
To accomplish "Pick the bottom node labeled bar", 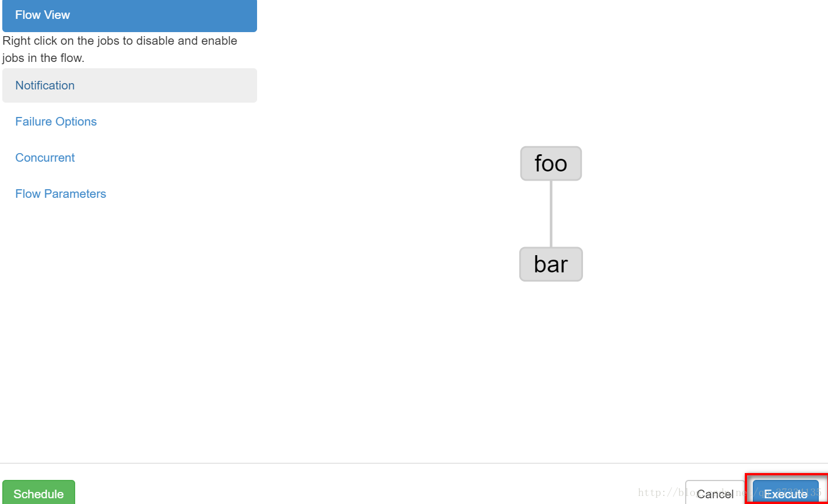I will pos(551,264).
